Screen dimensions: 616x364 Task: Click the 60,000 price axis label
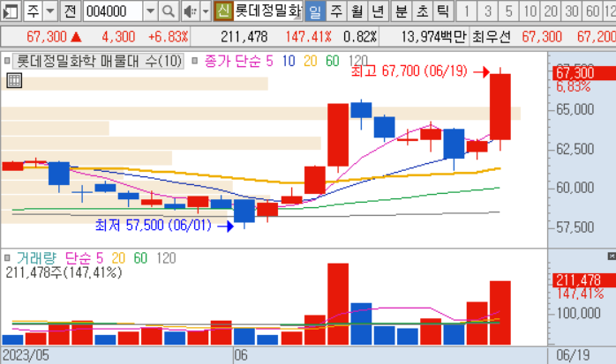coord(575,188)
